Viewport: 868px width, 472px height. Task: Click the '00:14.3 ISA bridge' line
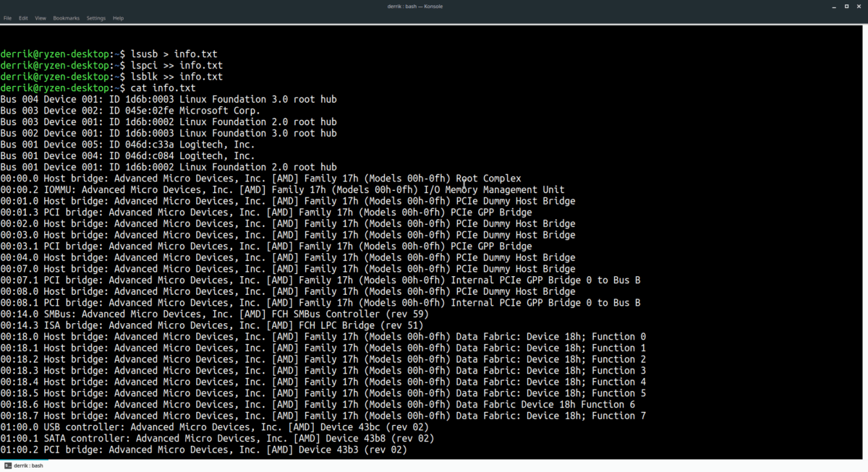coord(212,326)
